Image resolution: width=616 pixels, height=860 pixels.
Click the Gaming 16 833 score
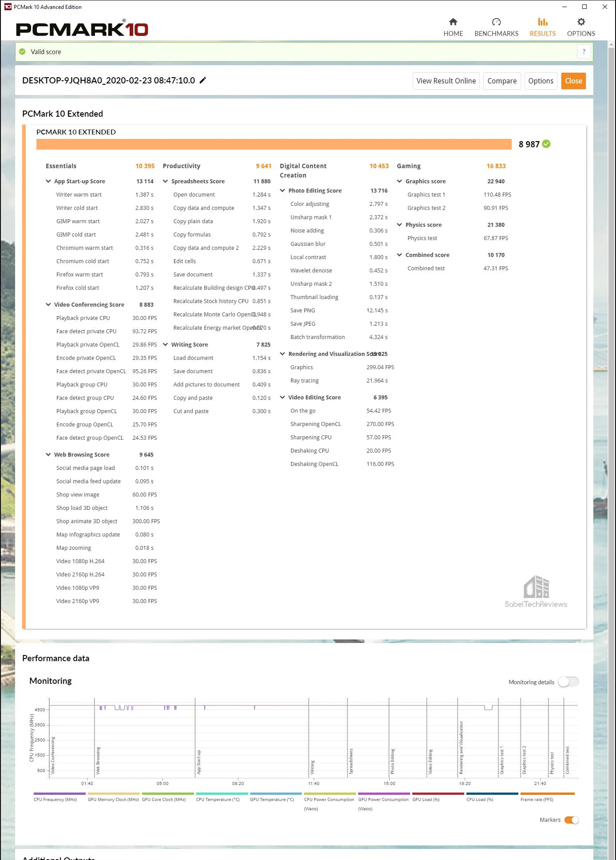click(x=496, y=166)
